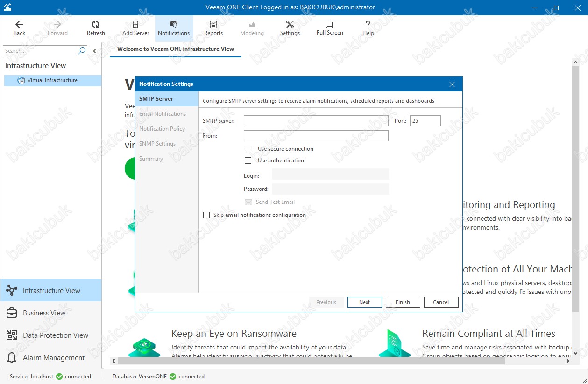The height and width of the screenshot is (384, 588).
Task: Switch to Full Screen mode
Action: point(330,28)
